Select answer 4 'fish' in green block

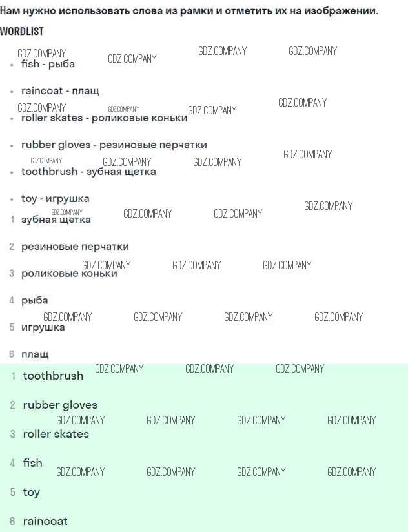click(x=32, y=463)
